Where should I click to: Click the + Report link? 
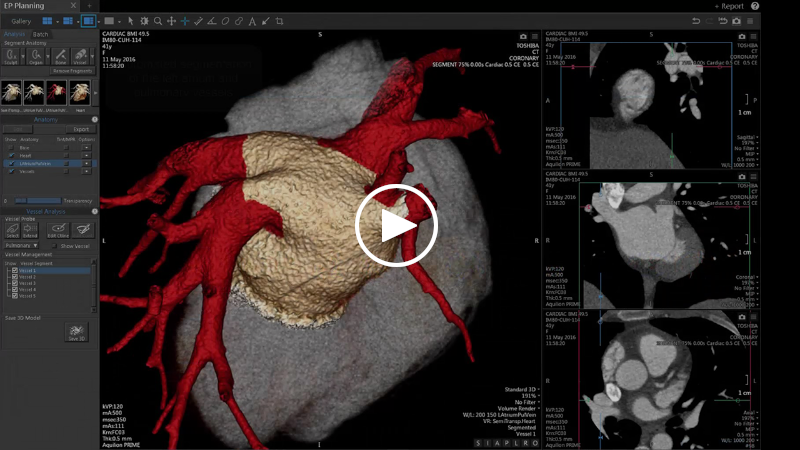point(729,6)
